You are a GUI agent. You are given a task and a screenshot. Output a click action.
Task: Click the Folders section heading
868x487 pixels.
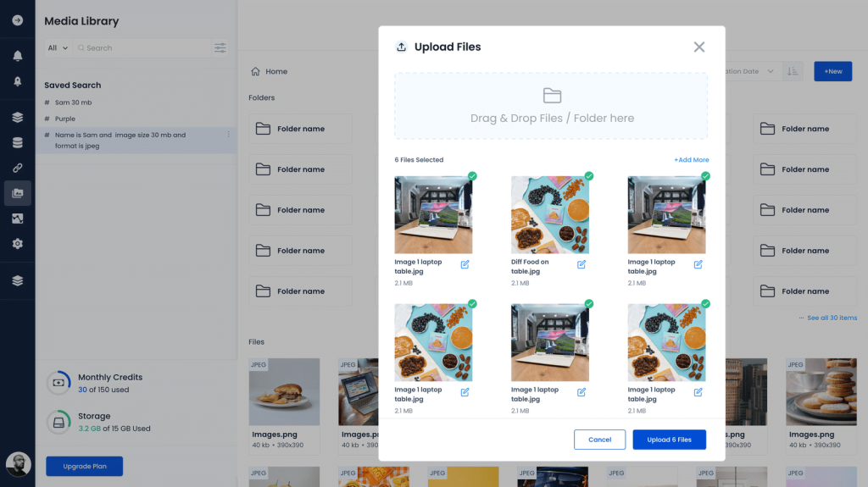tap(261, 97)
